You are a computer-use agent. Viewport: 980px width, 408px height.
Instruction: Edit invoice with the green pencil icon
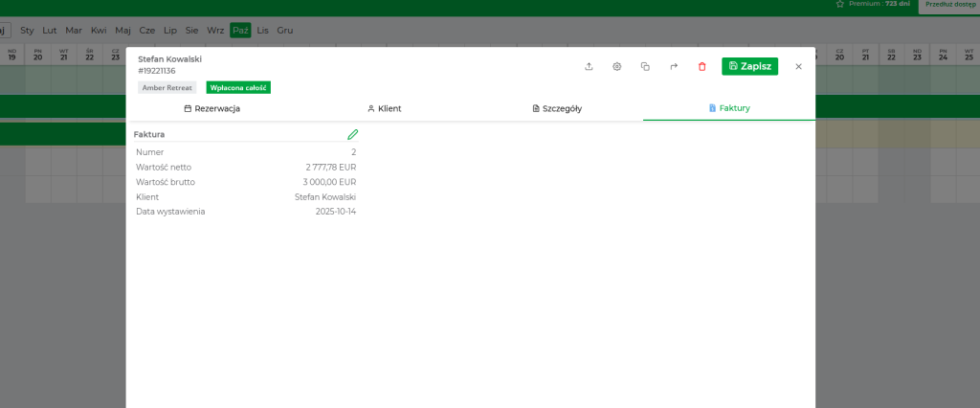(x=352, y=135)
